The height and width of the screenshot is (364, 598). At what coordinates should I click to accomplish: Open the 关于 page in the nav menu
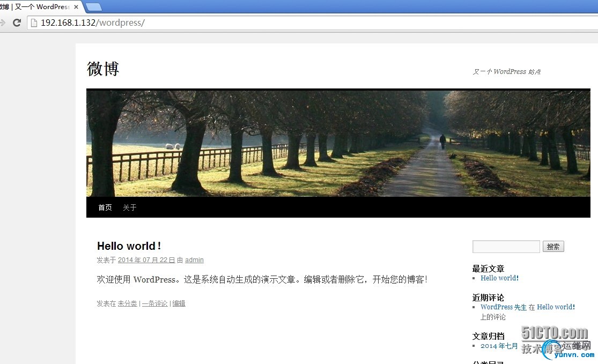[130, 207]
